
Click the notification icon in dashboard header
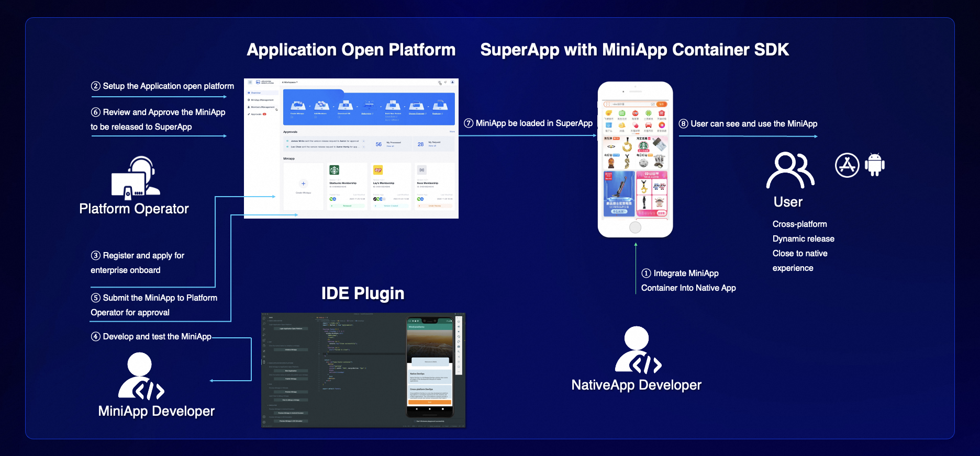446,82
